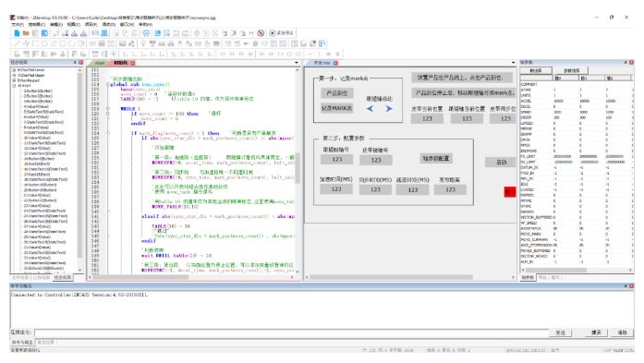The width and height of the screenshot is (644, 363).
Task: Click the 123 field under 加速时间(MS)
Action: [336, 189]
